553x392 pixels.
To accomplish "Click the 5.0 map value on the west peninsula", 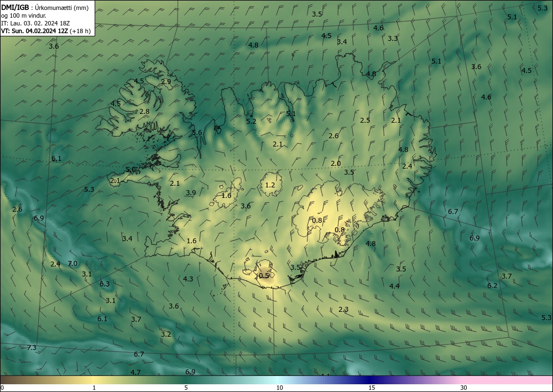I will pos(131,170).
